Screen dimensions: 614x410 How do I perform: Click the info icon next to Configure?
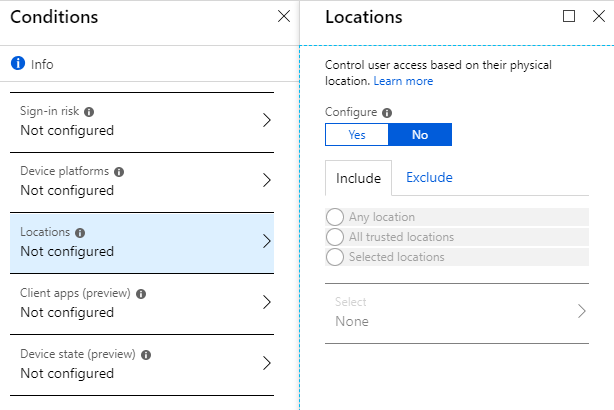[387, 113]
